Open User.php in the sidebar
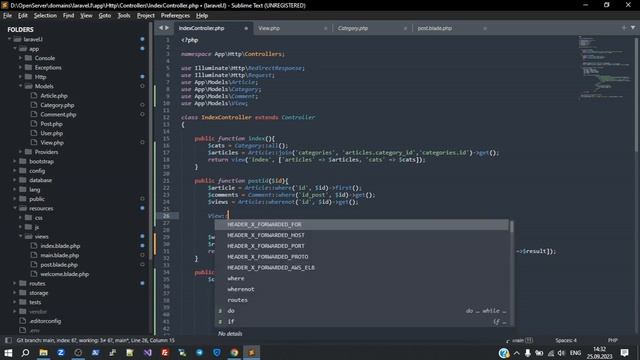Screen dimensions: 640x360 coord(51,133)
